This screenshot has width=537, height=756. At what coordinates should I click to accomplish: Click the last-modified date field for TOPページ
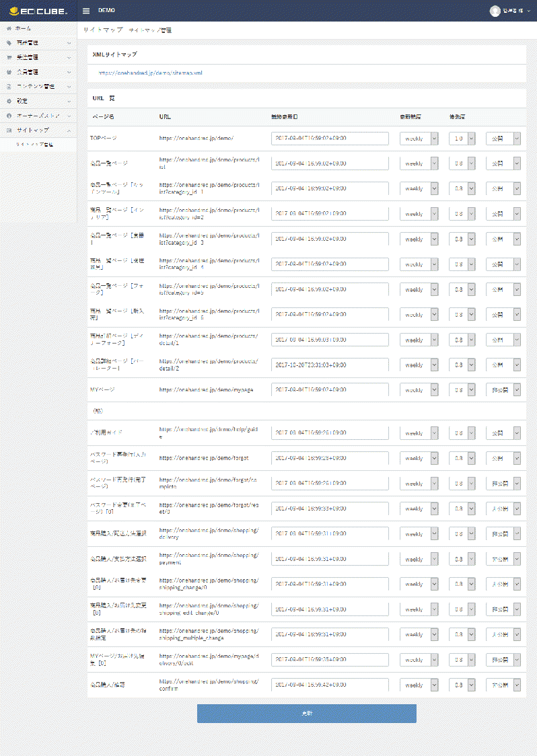[x=330, y=139]
